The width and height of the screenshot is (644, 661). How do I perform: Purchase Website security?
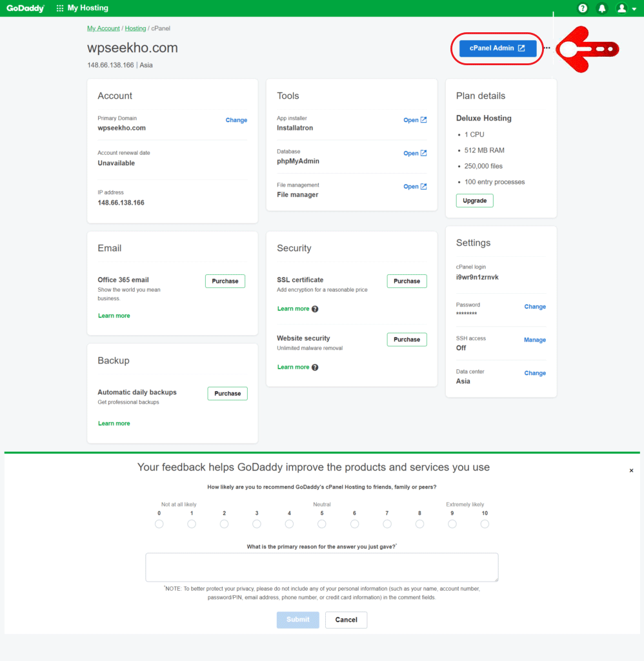[x=407, y=340]
